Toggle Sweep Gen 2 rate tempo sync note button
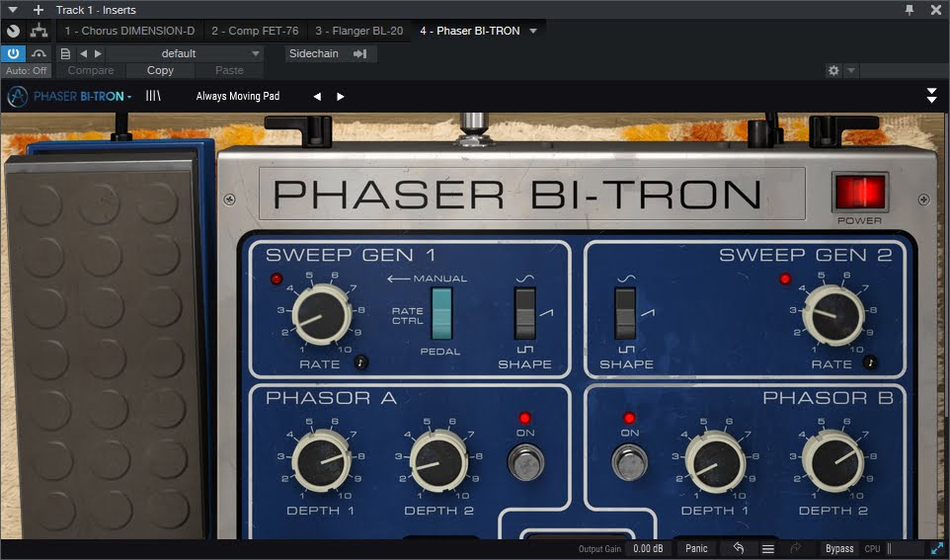The height and width of the screenshot is (560, 950). [870, 362]
